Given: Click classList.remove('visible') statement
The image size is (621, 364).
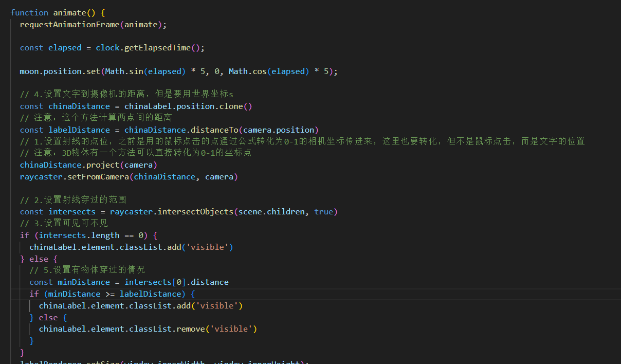Looking at the screenshot, I should pyautogui.click(x=148, y=329).
